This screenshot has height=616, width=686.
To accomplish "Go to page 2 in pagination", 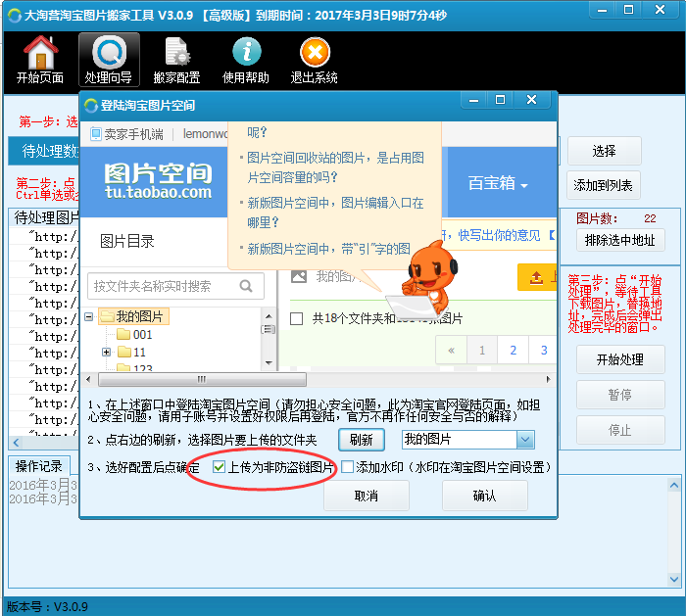I will [x=514, y=351].
